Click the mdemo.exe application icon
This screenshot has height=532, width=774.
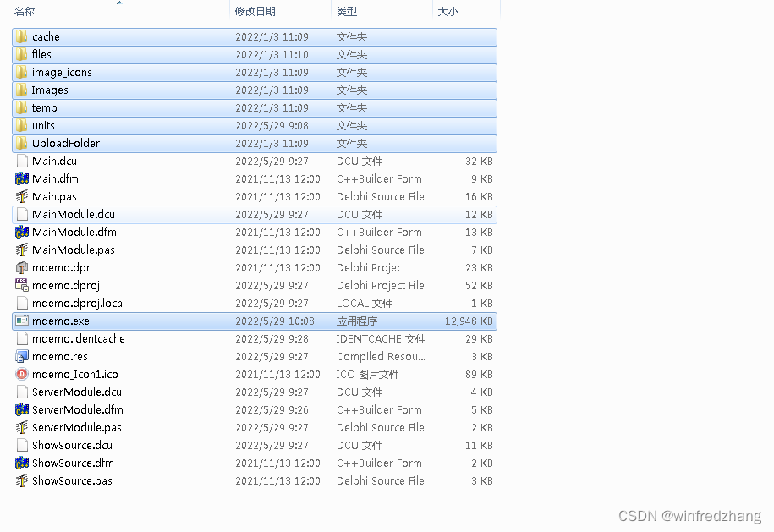pos(22,321)
